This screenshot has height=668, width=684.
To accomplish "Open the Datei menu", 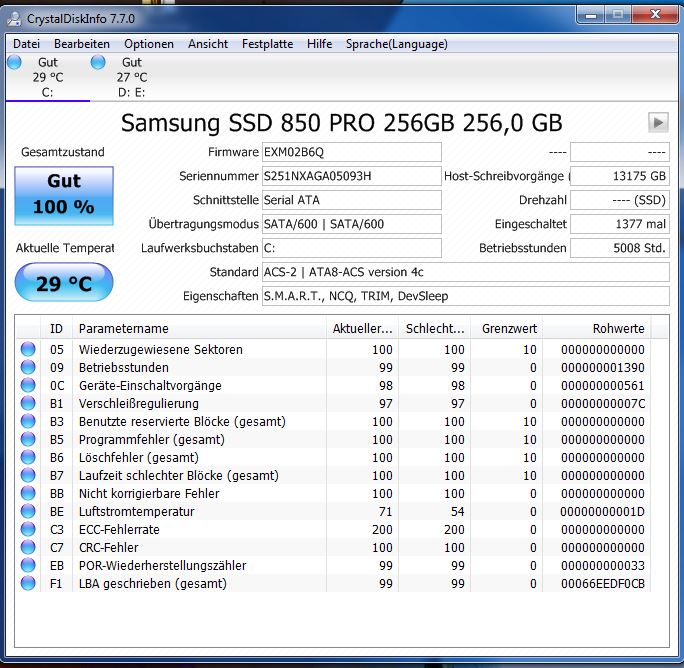I will [27, 44].
